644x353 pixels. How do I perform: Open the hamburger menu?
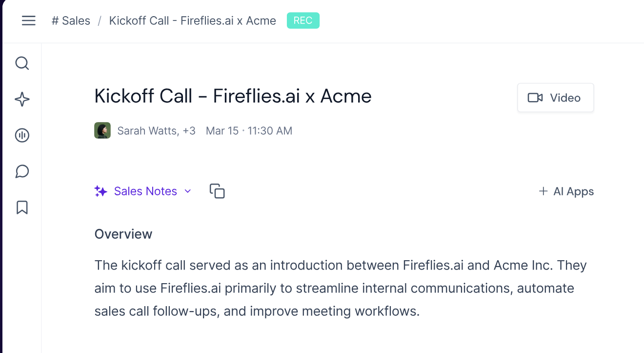coord(29,21)
